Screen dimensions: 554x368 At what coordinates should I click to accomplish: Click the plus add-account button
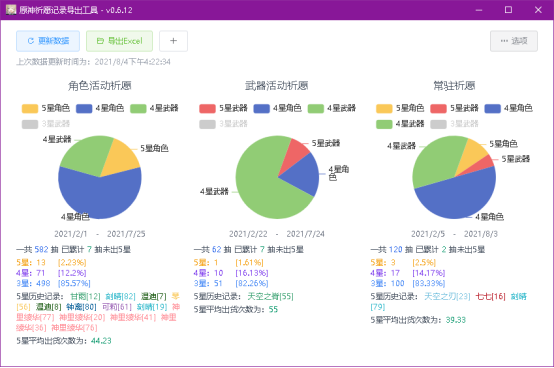tap(173, 41)
